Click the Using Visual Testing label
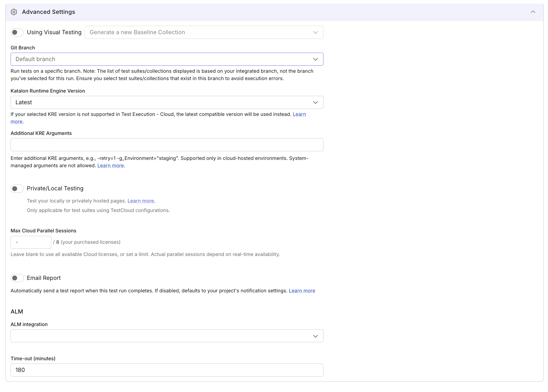548x392 pixels. (54, 32)
